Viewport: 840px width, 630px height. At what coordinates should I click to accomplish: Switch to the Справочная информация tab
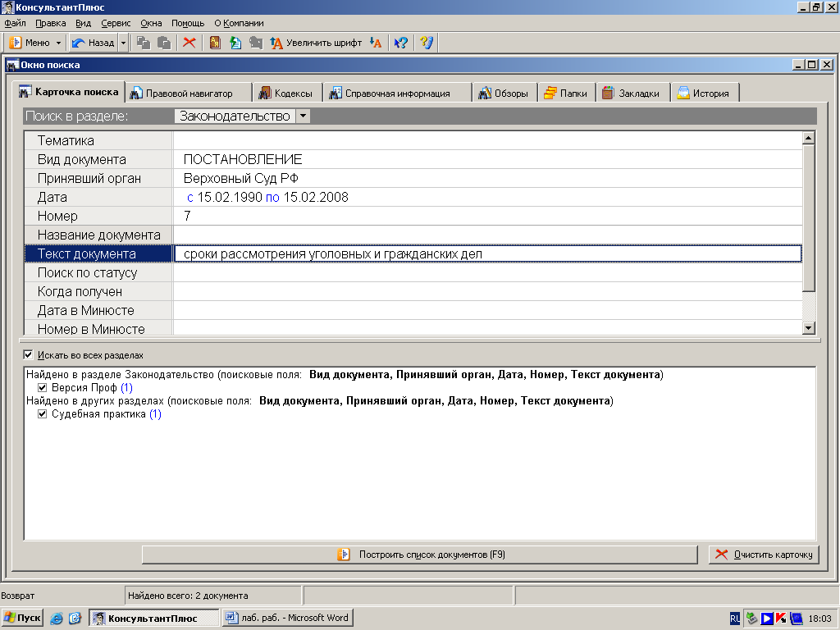coord(397,94)
